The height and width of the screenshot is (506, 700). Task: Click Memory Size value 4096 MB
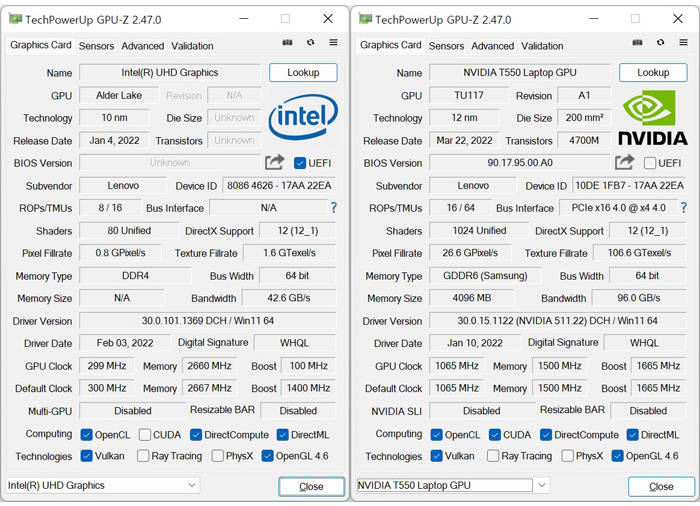471,298
